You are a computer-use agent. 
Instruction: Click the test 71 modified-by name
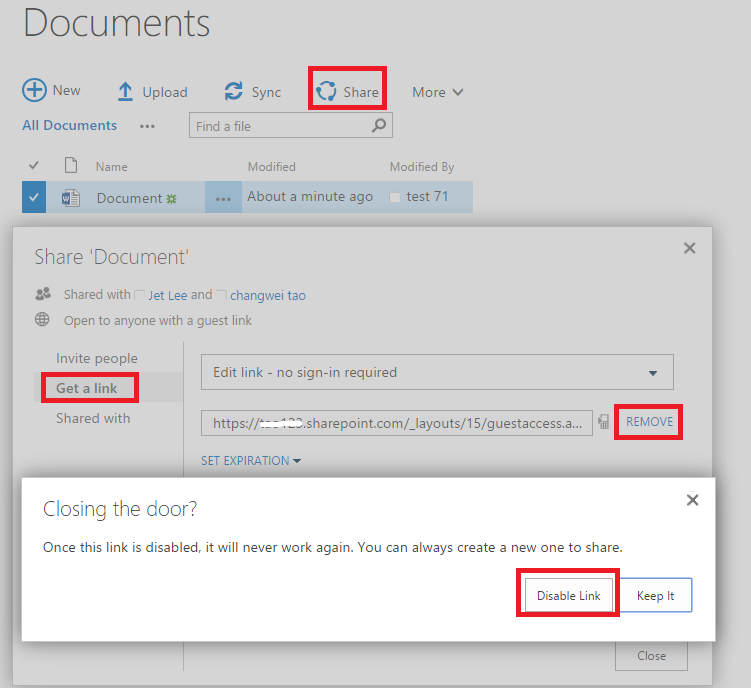tap(427, 196)
